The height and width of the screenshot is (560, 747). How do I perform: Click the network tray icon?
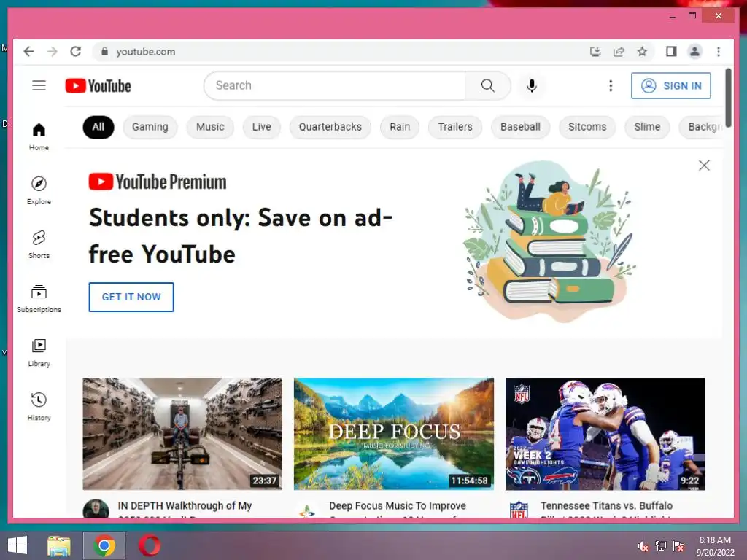coord(661,546)
